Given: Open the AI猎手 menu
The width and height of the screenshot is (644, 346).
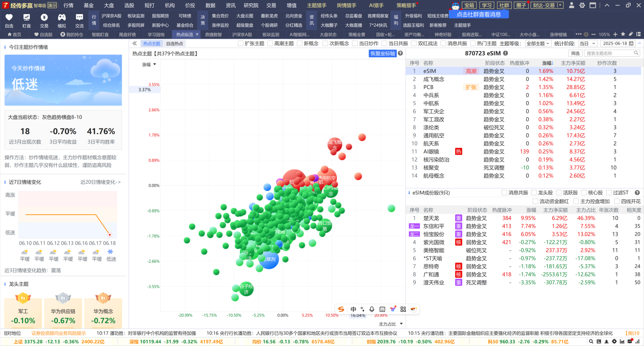Looking at the screenshot, I should pos(376,5).
